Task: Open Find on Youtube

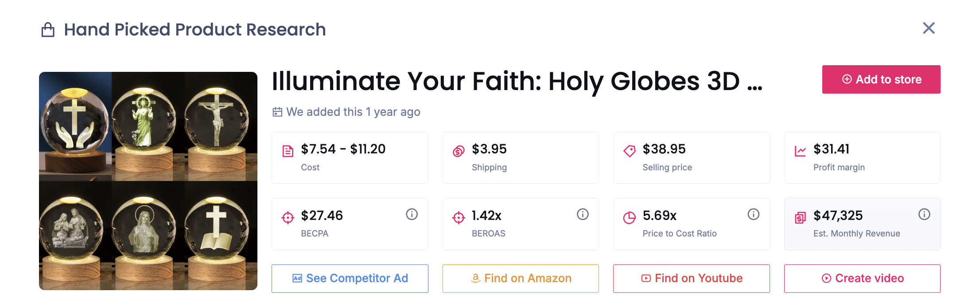Action: 691,278
